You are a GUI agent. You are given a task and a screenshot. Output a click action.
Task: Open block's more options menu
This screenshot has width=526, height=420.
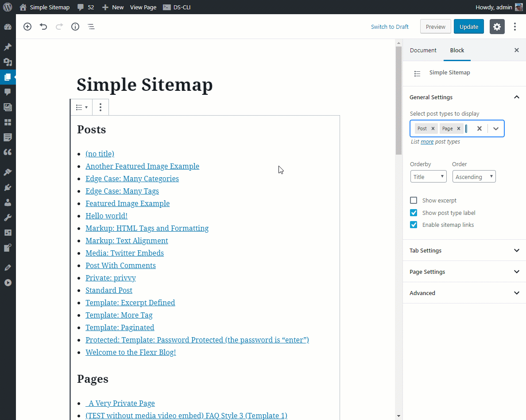[101, 107]
